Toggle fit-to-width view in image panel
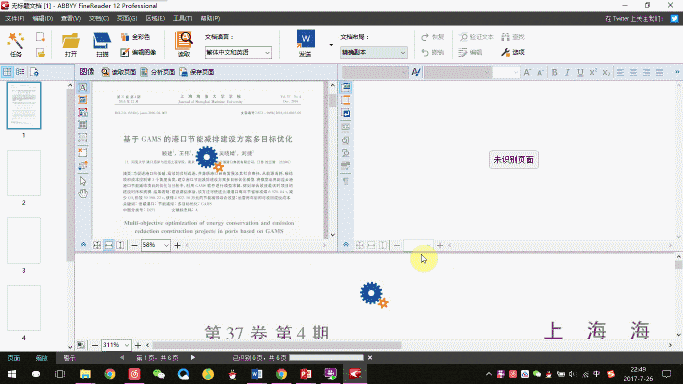Screen dimensions: 683x384 tap(109, 245)
